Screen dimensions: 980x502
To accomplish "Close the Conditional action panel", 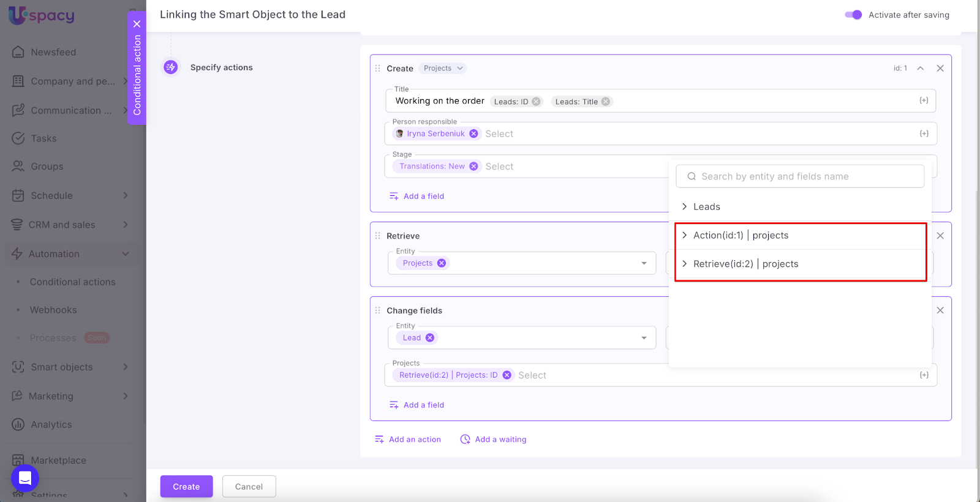I will (x=137, y=24).
